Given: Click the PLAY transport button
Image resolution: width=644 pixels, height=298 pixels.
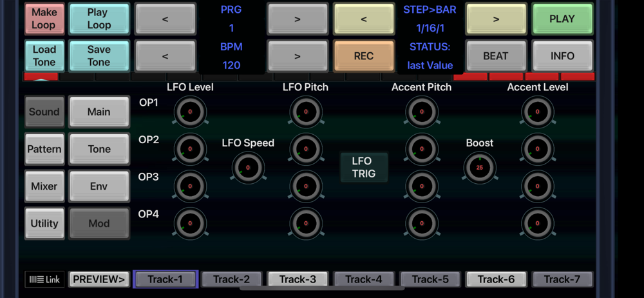Looking at the screenshot, I should (x=562, y=19).
